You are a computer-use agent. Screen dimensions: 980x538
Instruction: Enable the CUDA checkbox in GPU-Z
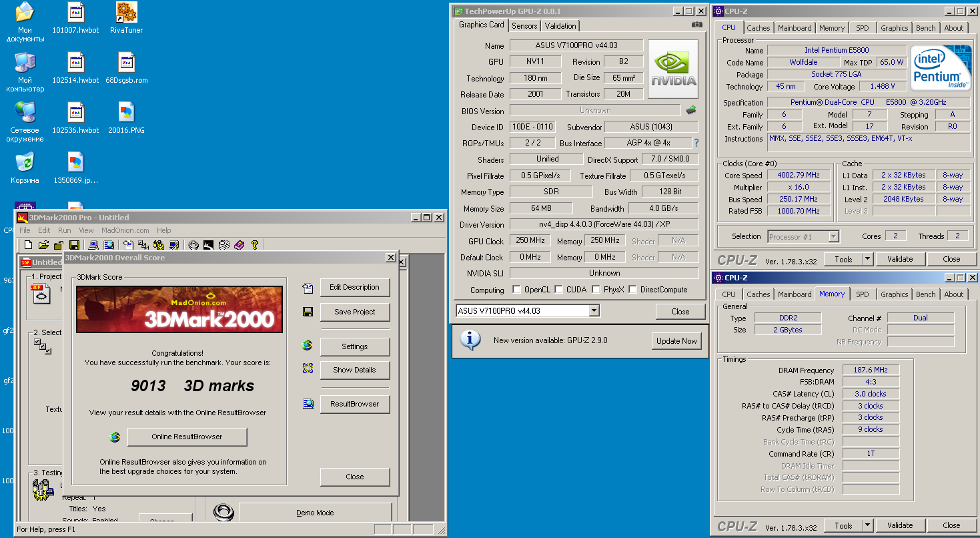[558, 290]
